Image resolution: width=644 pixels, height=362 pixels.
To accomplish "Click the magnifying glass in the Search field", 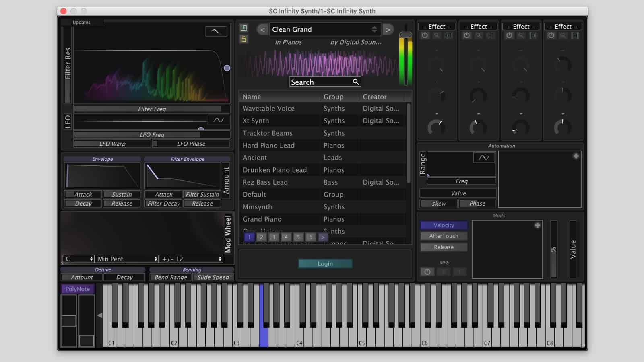I will 356,82.
